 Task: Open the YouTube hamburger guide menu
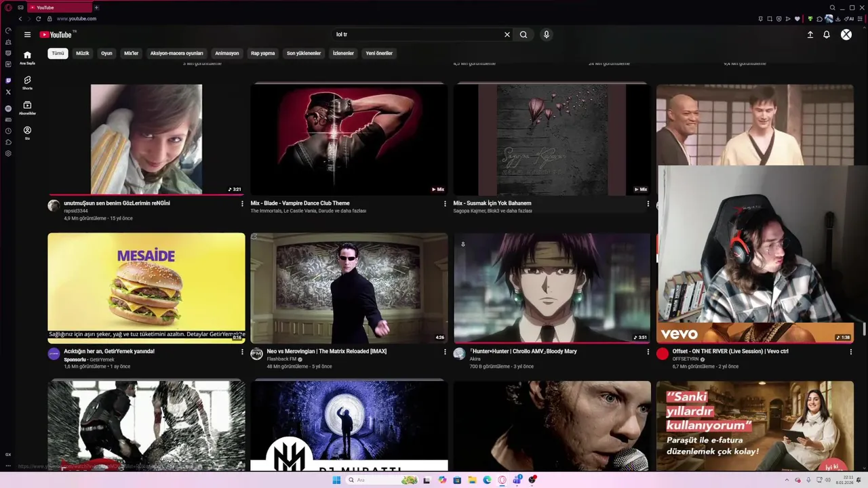[27, 35]
